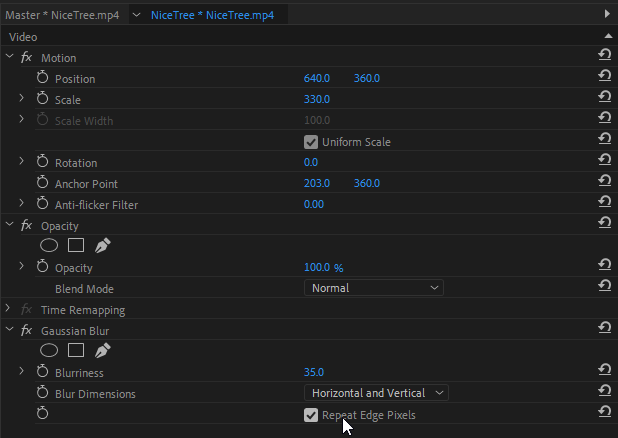Expand the Time Remapping section
Screen dimensions: 618x438
point(9,310)
